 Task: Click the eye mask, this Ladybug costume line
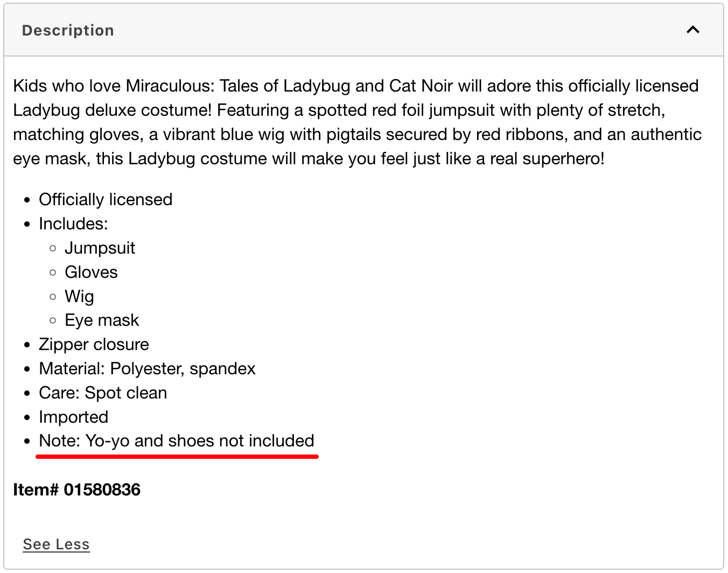[308, 158]
